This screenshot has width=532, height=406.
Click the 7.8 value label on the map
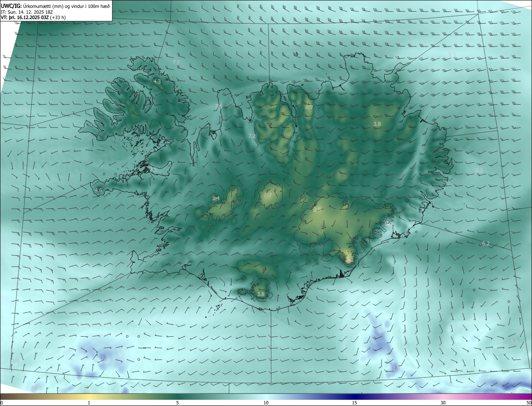[218, 107]
